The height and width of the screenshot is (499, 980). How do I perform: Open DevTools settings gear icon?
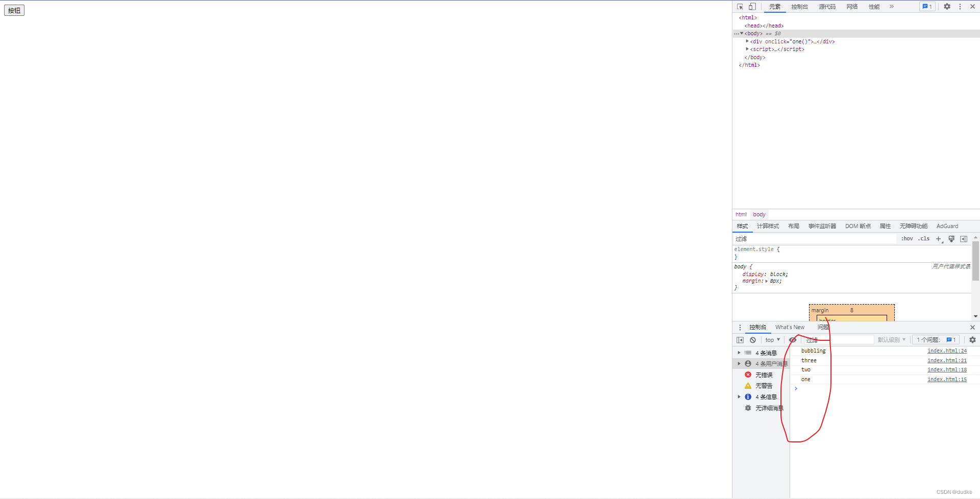coord(947,7)
